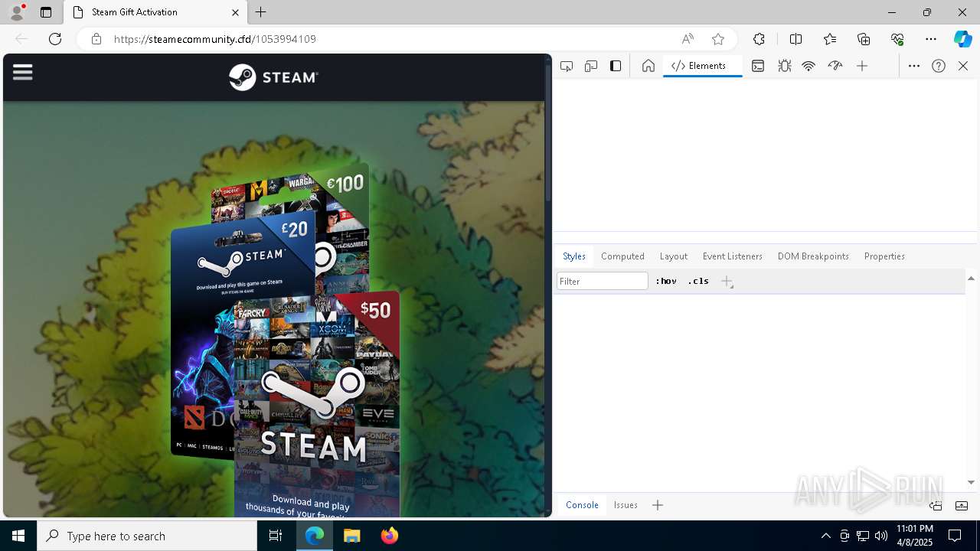This screenshot has width=980, height=551.
Task: Open the DevTools Console panel icon
Action: click(x=758, y=66)
